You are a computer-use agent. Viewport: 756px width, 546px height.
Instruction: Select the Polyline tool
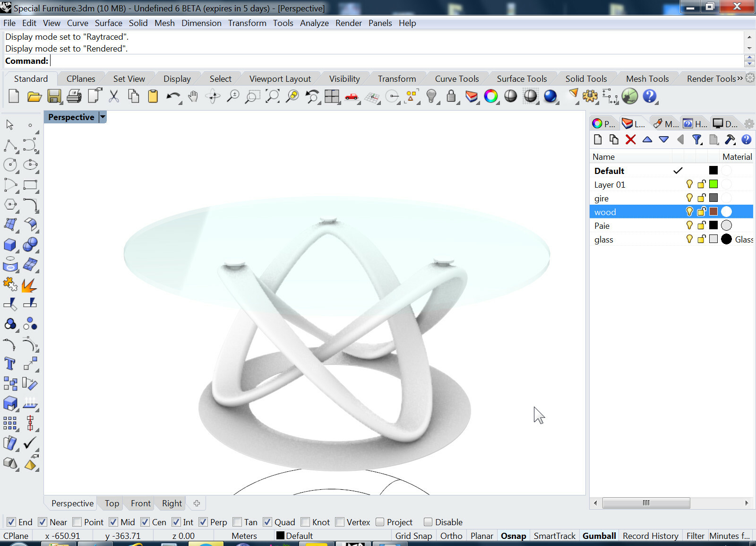[10, 145]
